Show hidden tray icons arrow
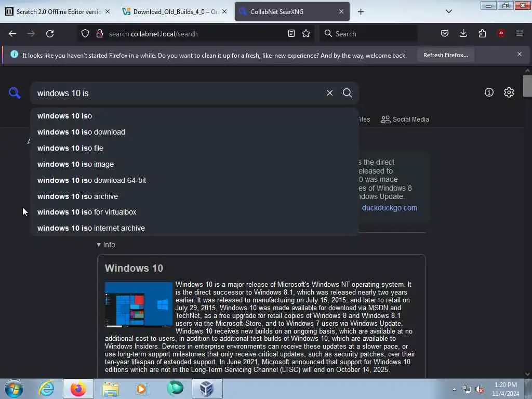Viewport: 532px width, 399px height. [x=454, y=390]
